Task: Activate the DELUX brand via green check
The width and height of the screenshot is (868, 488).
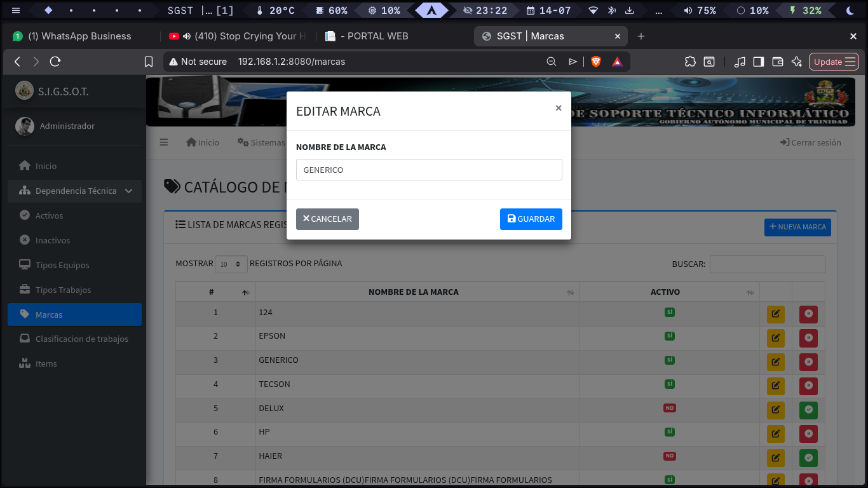Action: click(808, 410)
